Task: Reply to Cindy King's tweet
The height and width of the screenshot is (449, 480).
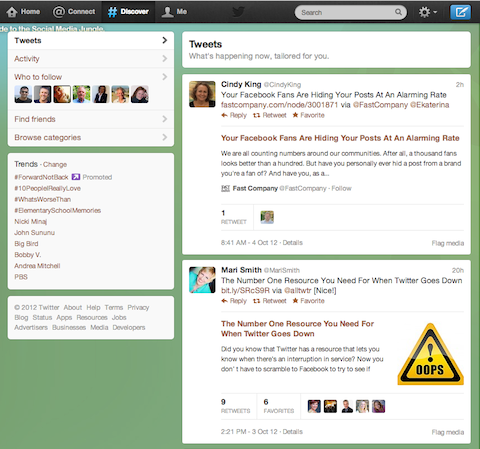Action: coord(234,115)
